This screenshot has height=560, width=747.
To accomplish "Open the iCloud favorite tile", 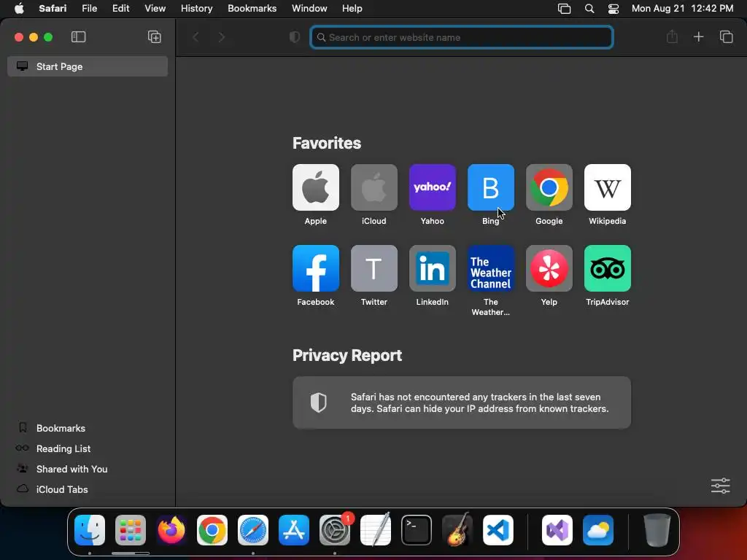I will coord(374,187).
